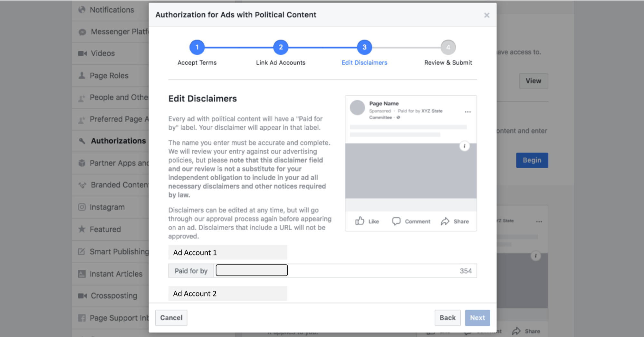Click the Featured star icon

click(x=82, y=229)
